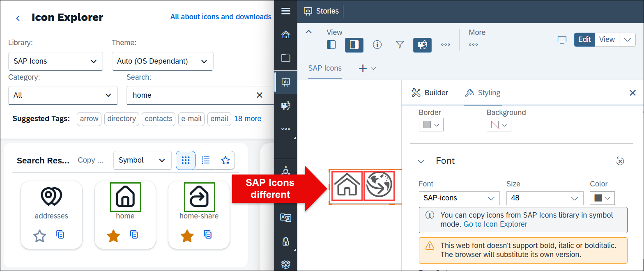Mark addresses icon as favorite
This screenshot has width=644, height=271.
39,236
